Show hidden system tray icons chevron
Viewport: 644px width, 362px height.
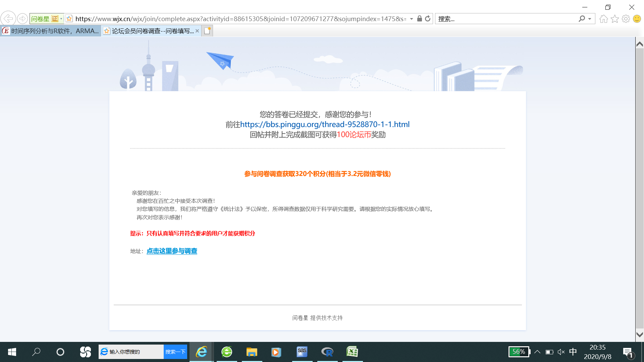(x=537, y=352)
